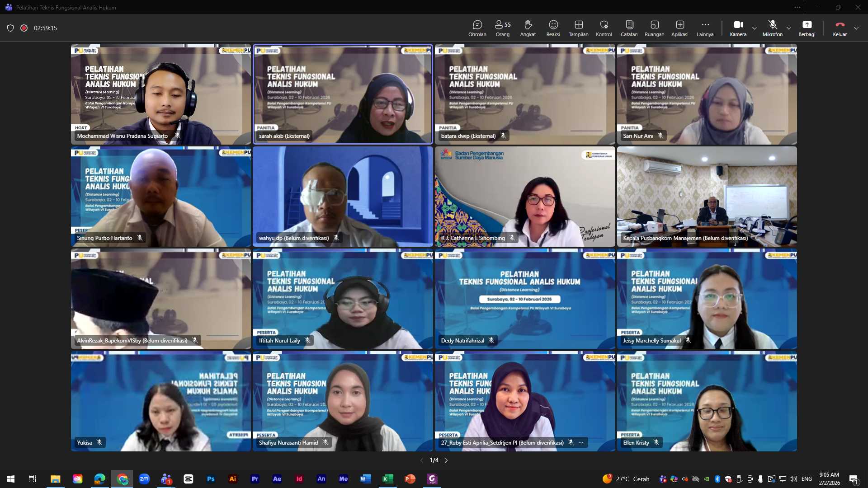Expand the Keluar leave options arrow
868x488 pixels.
(856, 28)
